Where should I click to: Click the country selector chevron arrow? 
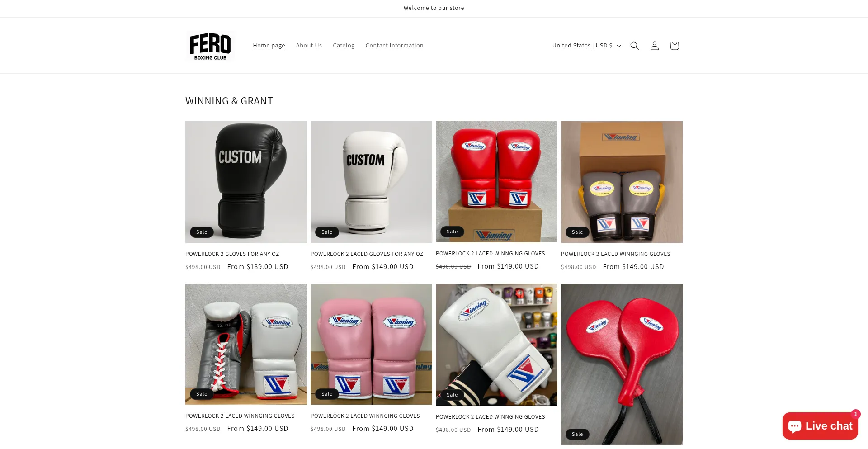pos(619,46)
